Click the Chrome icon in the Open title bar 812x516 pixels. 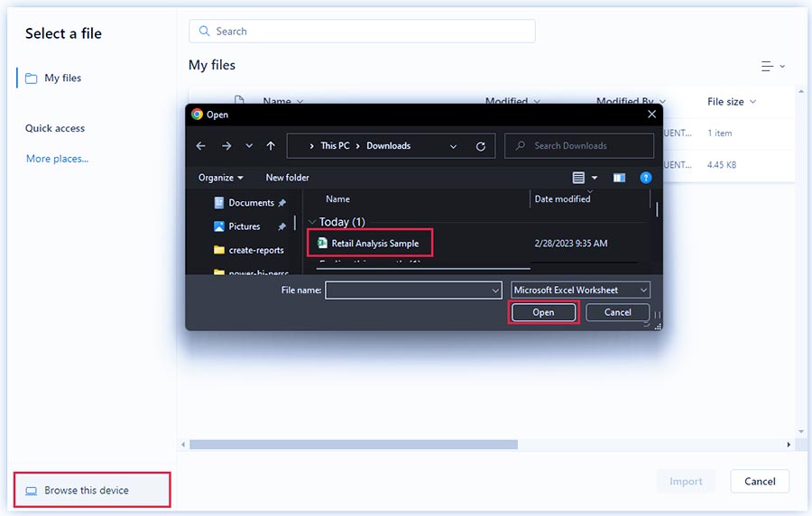pyautogui.click(x=197, y=115)
